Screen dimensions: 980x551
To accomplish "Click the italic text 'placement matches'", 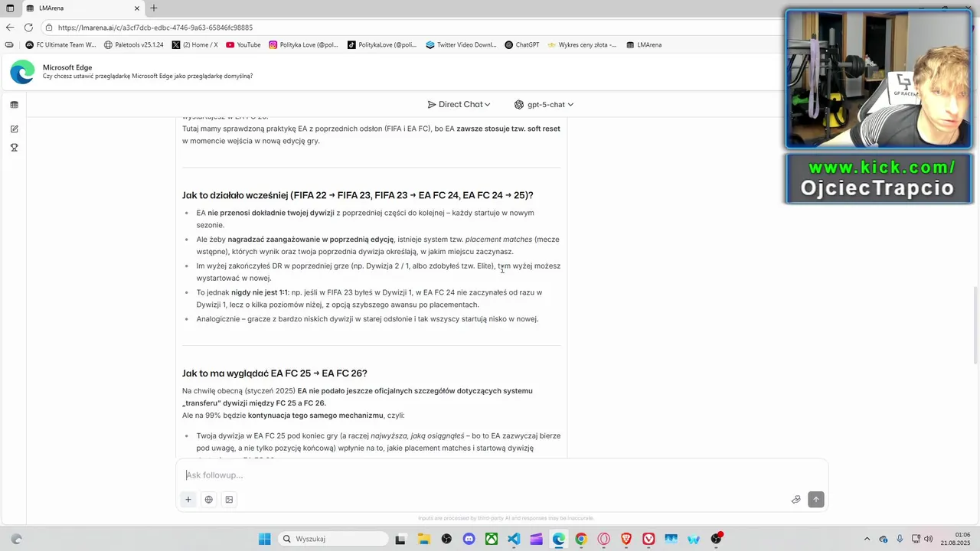I will (498, 240).
